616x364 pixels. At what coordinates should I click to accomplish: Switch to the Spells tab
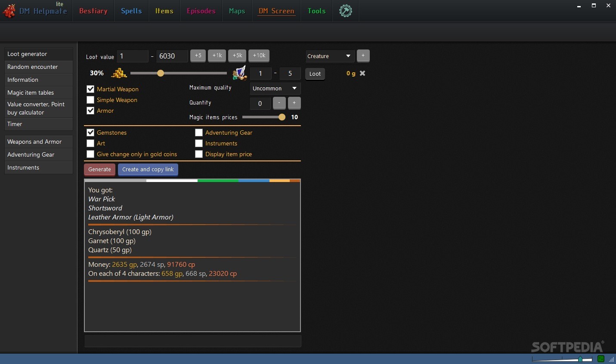point(131,11)
